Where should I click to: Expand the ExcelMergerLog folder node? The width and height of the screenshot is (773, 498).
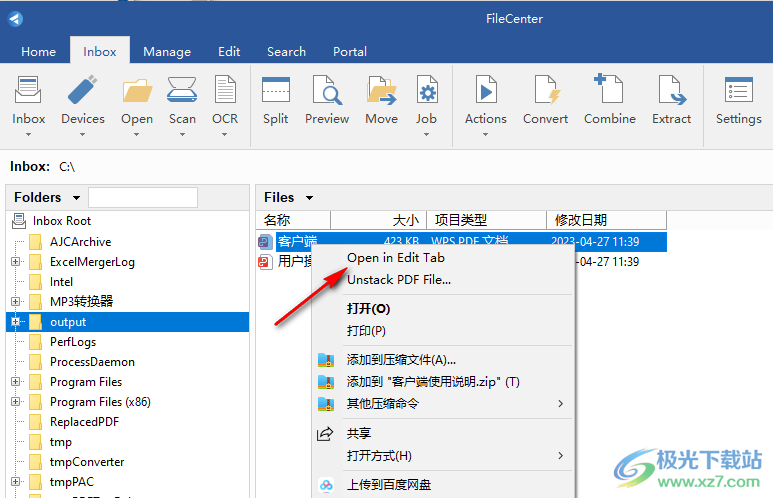pyautogui.click(x=15, y=262)
